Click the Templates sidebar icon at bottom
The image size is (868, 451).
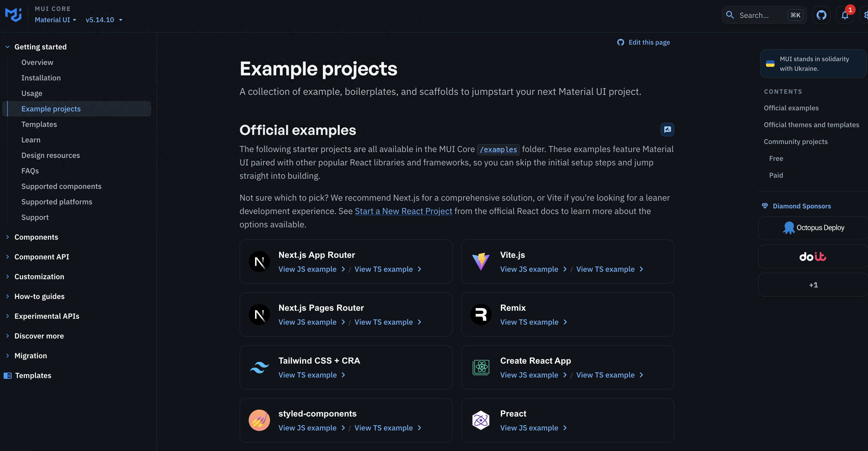pos(7,375)
